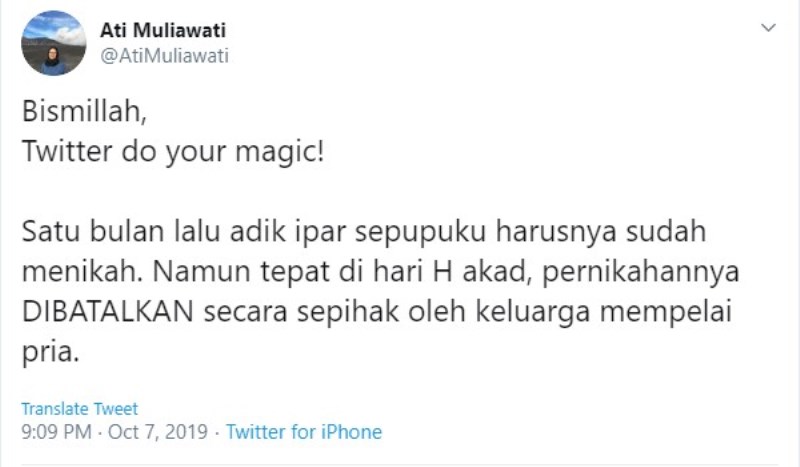
Task: Click the capitalized word DIBATALKAN
Action: tap(108, 312)
